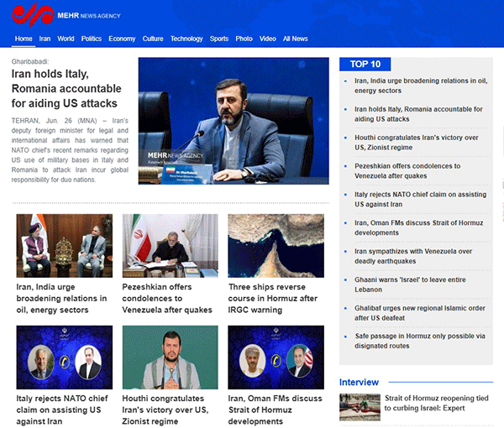Click the Gharibabadi lead story photo

234,121
